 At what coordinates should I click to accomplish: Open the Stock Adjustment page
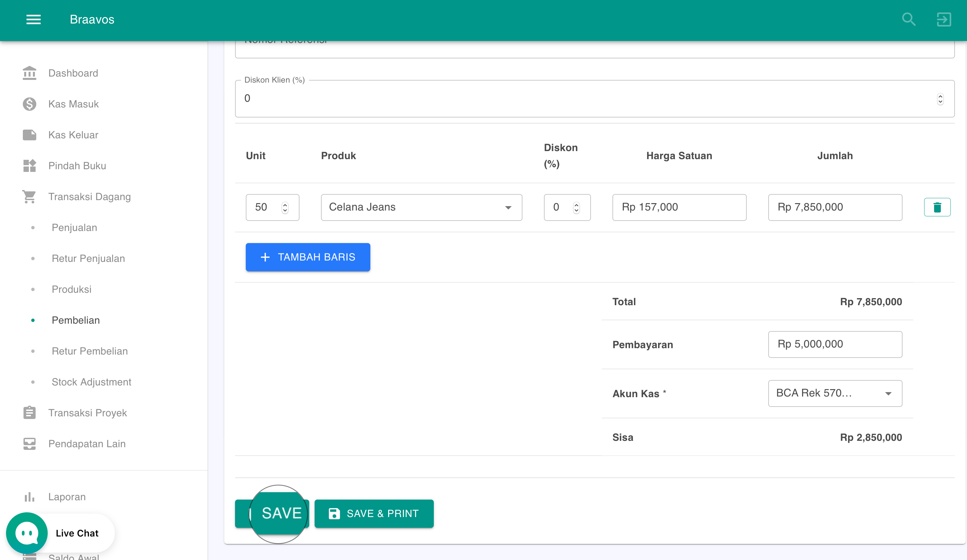coord(91,382)
